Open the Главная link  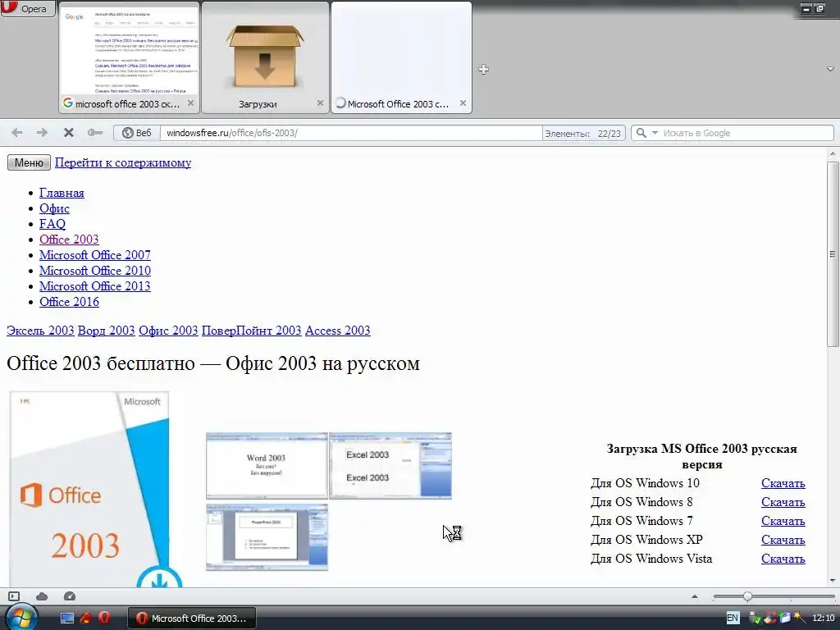[x=62, y=192]
